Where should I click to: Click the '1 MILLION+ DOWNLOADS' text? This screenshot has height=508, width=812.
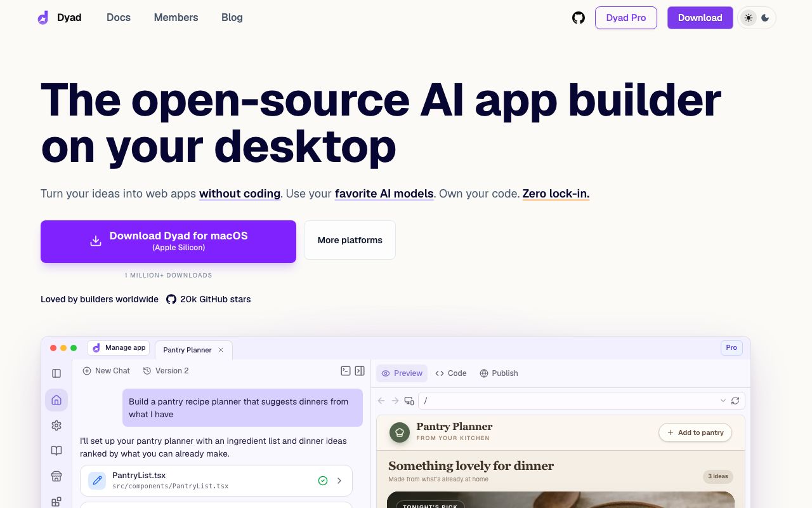(168, 276)
